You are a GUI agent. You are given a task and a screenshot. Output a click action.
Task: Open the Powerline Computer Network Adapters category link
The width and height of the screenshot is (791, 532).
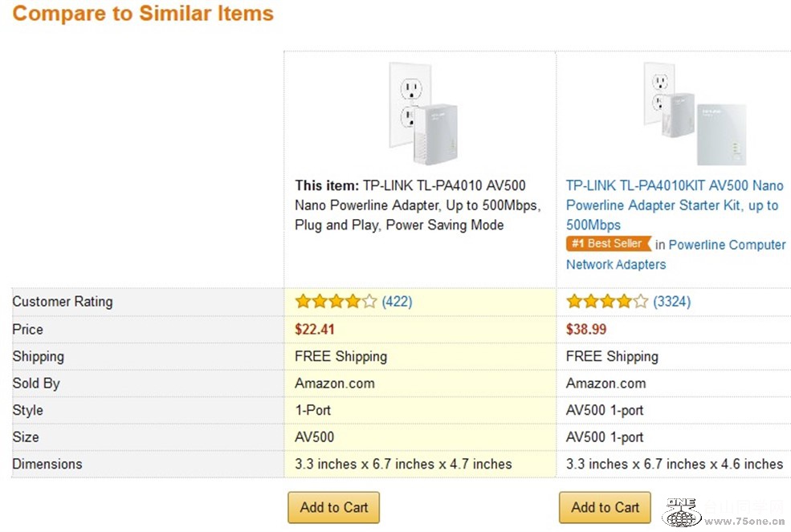point(676,254)
